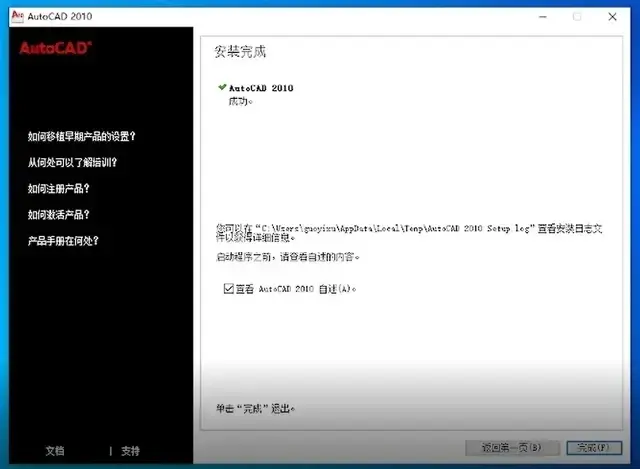This screenshot has width=640, height=469.
Task: Click the setup log path text
Action: point(409,233)
